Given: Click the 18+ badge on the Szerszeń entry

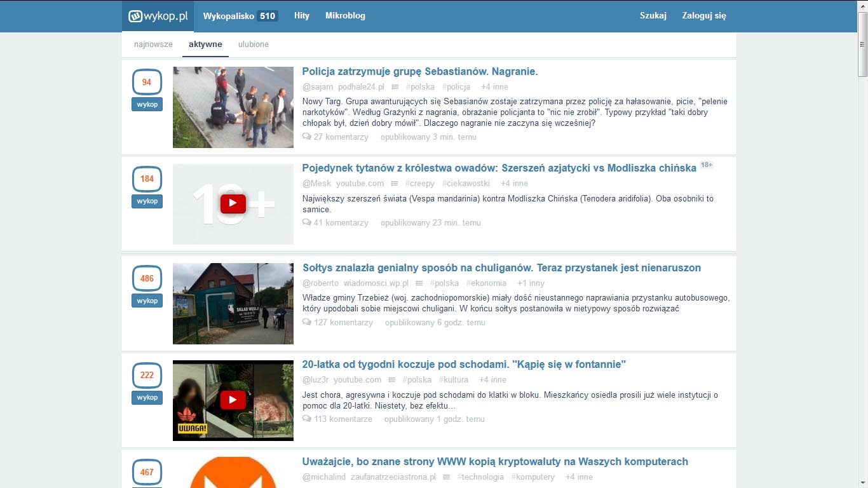Looking at the screenshot, I should point(706,163).
